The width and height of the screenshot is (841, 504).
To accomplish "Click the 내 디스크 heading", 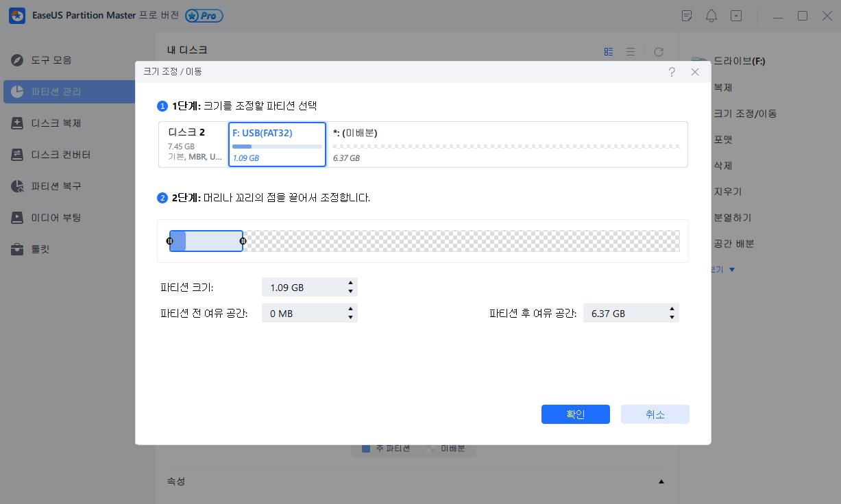I will [x=187, y=50].
